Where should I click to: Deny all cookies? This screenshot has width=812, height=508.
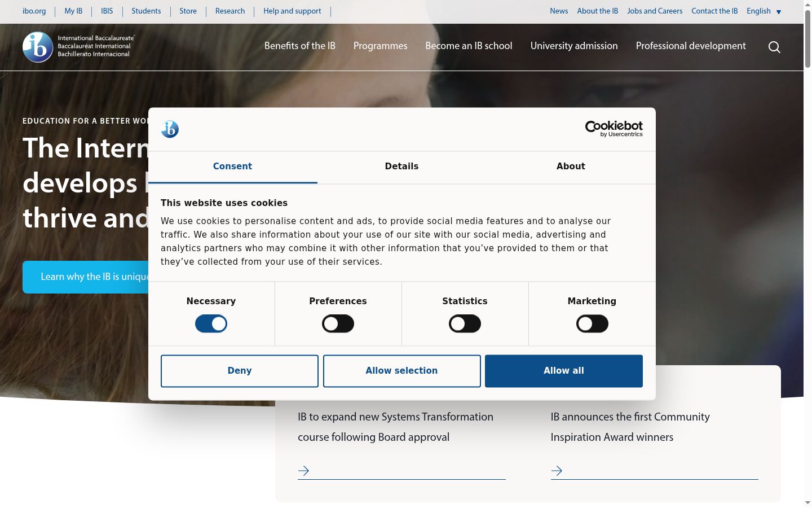click(x=240, y=371)
